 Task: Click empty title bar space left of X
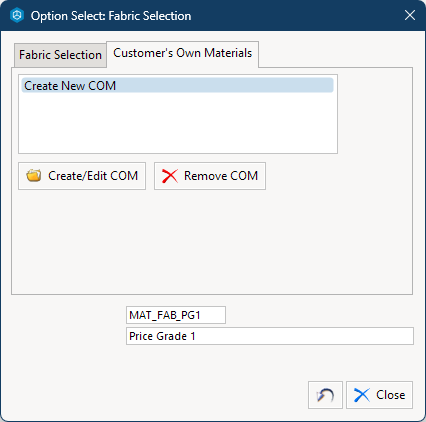point(297,15)
